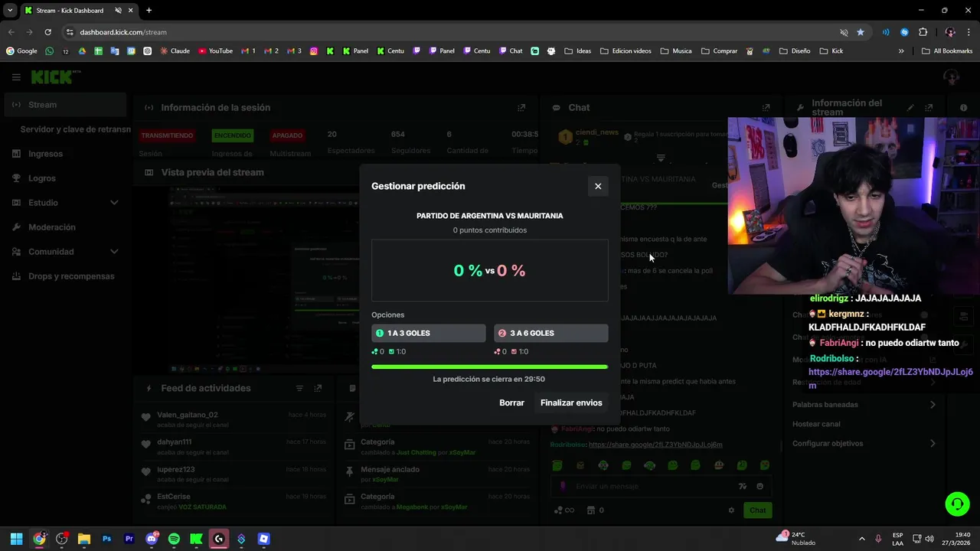The width and height of the screenshot is (980, 551).
Task: Select option 3 A 6 GOLES
Action: click(x=551, y=333)
